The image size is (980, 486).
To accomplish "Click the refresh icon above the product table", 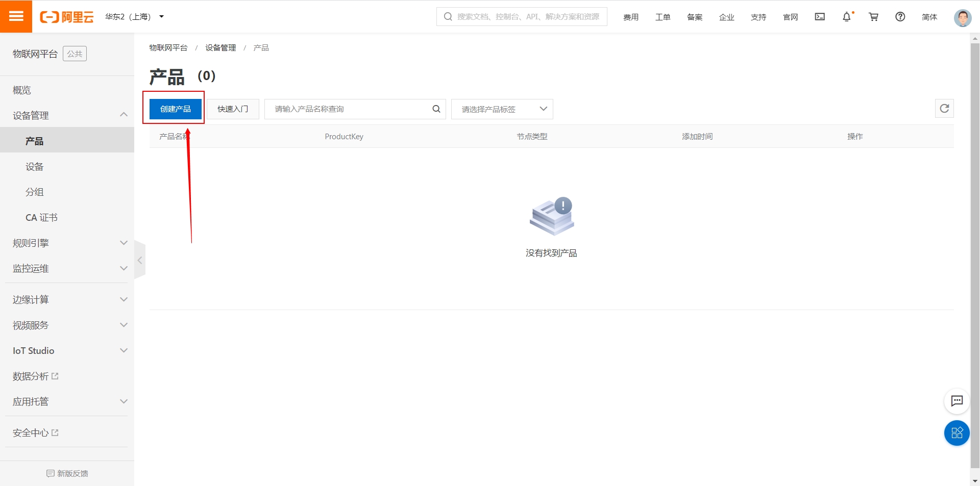I will point(944,109).
